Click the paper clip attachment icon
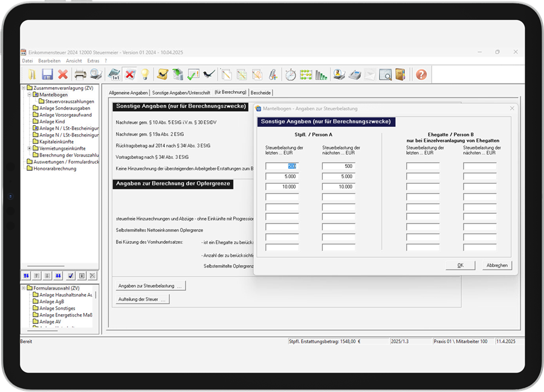Image resolution: width=544 pixels, height=392 pixels. [x=273, y=74]
